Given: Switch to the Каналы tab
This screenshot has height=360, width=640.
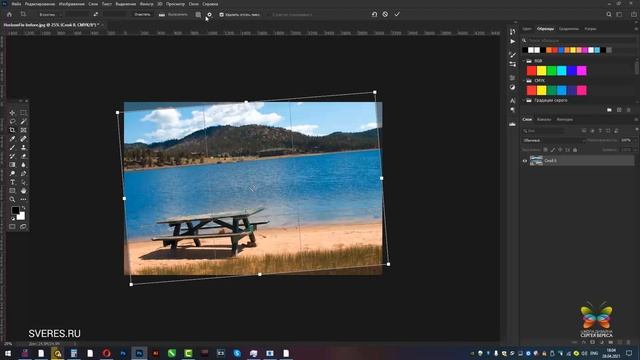Looking at the screenshot, I should click(544, 120).
